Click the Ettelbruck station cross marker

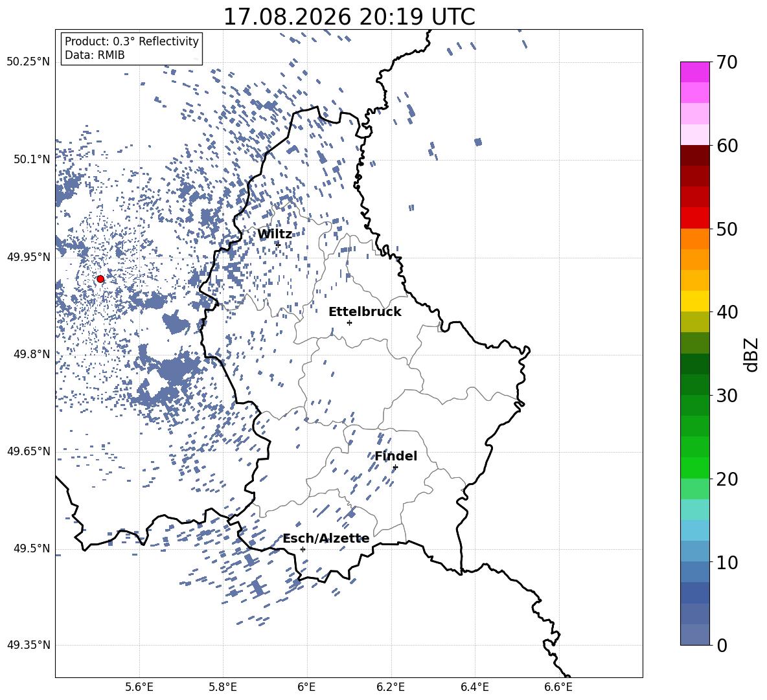pos(349,322)
